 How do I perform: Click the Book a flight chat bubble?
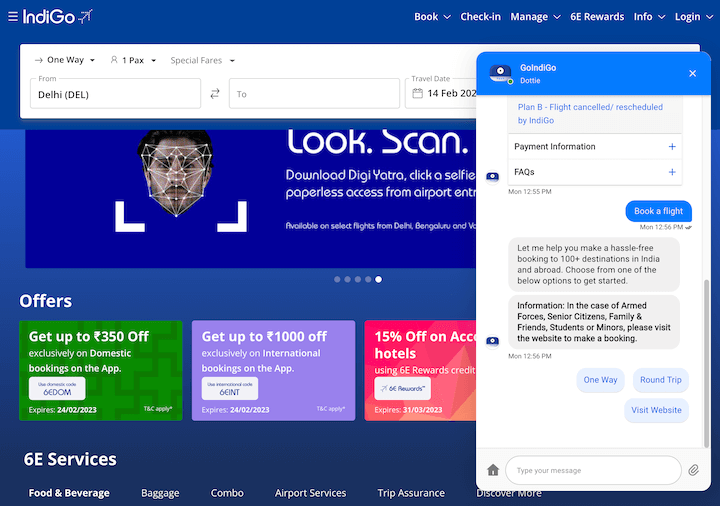658,211
